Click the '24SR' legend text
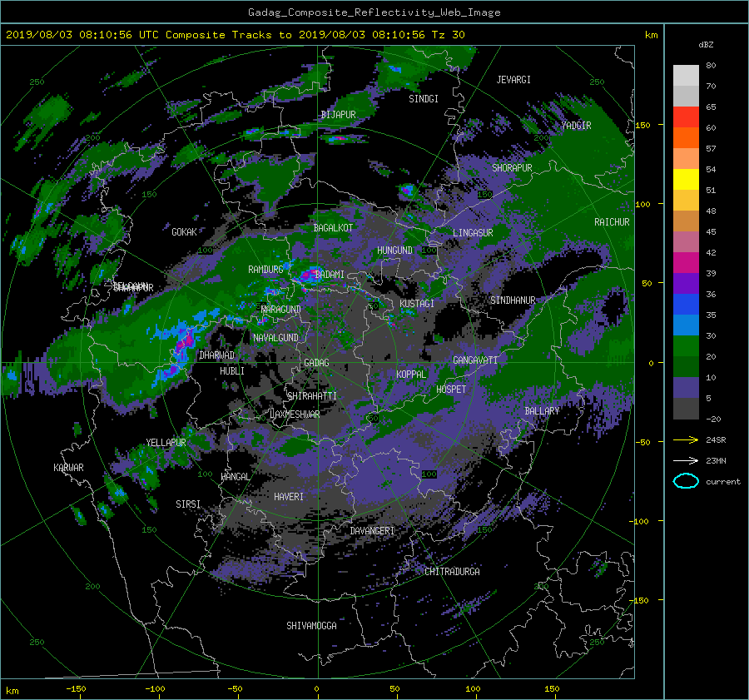The height and width of the screenshot is (700, 749). (x=716, y=440)
